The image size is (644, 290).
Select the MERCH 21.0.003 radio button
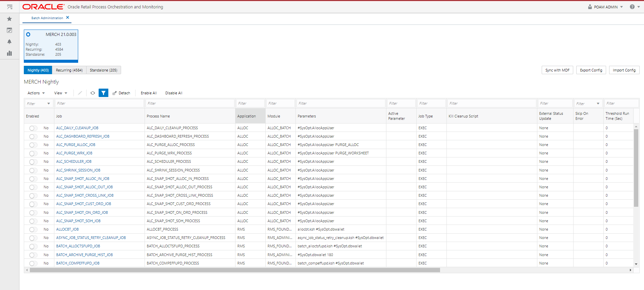pos(28,34)
